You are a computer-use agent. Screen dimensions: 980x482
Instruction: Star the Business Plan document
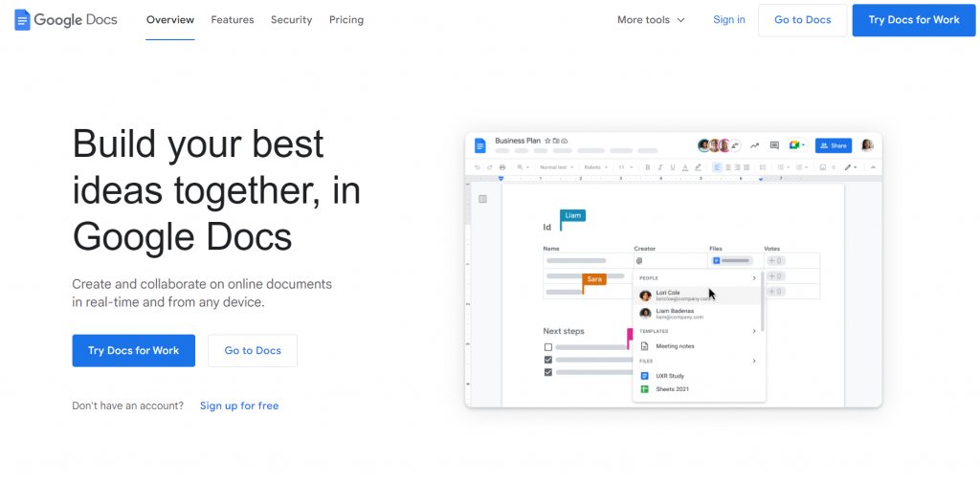coord(547,141)
